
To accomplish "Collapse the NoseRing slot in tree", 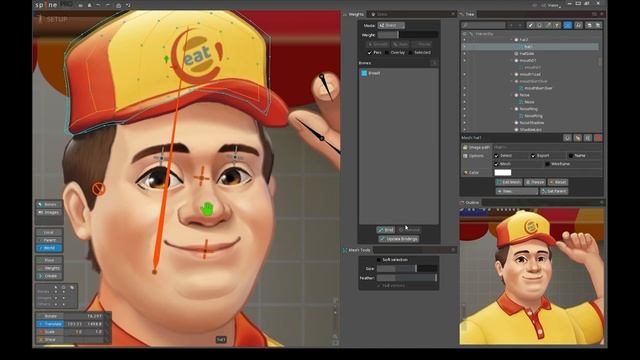I will pos(512,109).
